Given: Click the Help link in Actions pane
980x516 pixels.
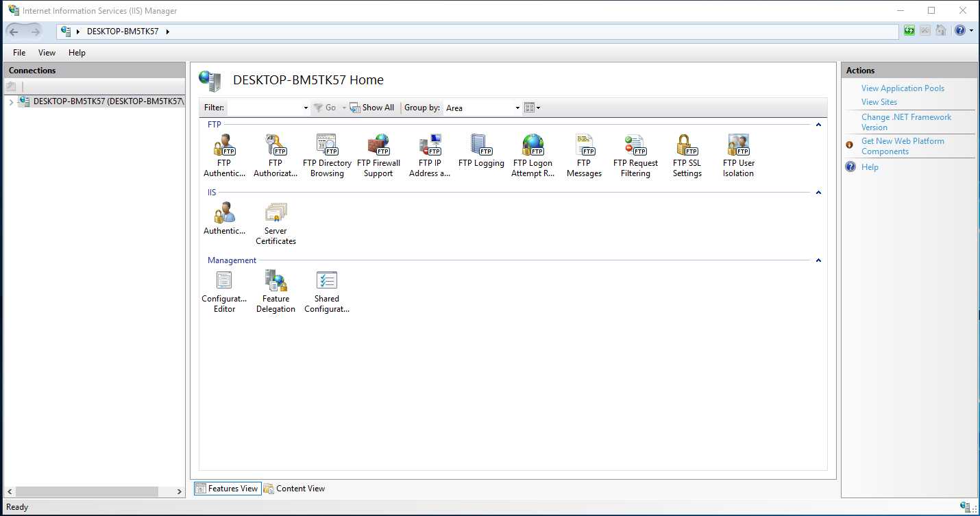Looking at the screenshot, I should tap(870, 167).
